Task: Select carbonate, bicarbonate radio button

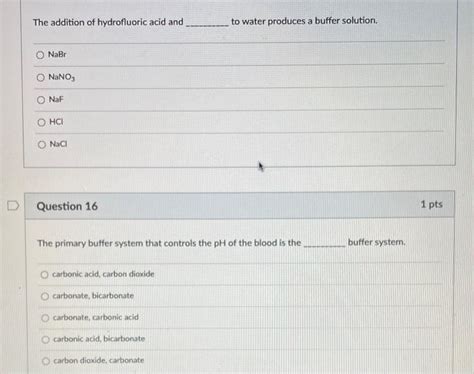Action: click(45, 296)
